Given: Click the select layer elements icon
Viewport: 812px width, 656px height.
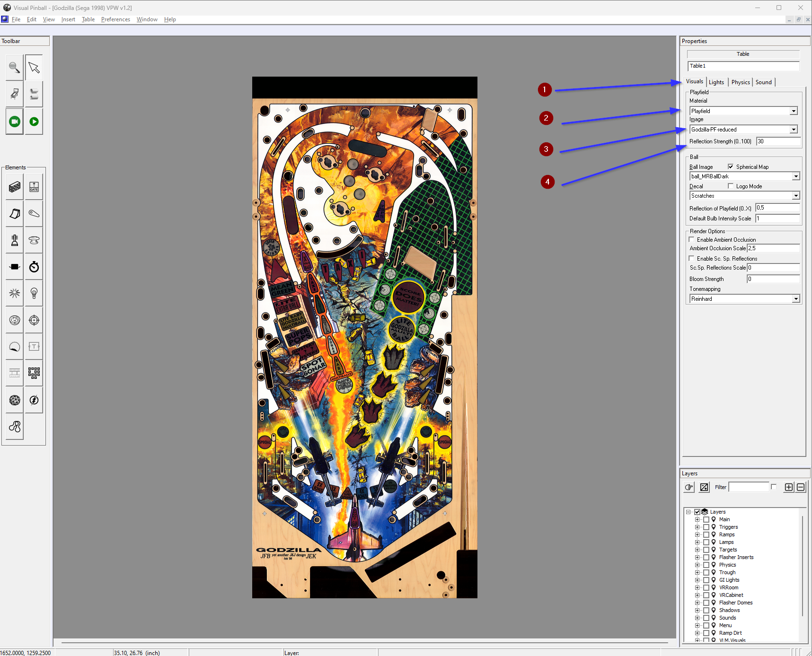Looking at the screenshot, I should pyautogui.click(x=704, y=487).
